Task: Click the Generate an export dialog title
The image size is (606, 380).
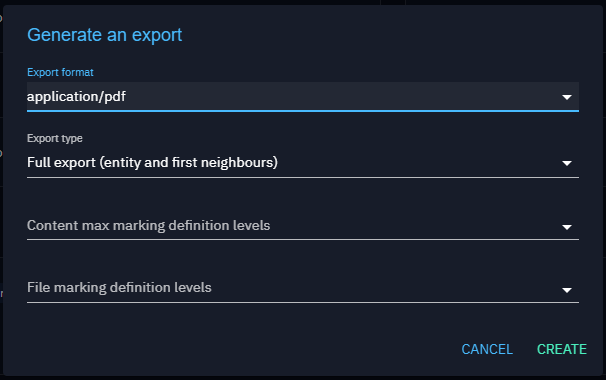Action: pyautogui.click(x=104, y=35)
